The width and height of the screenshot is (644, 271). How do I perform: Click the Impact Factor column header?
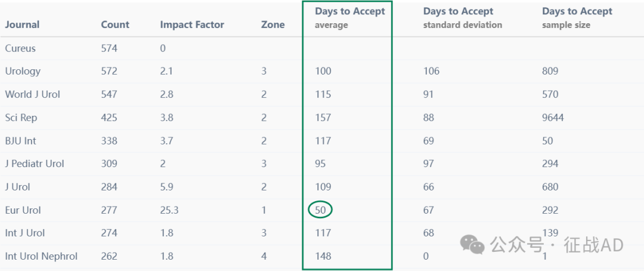(192, 24)
